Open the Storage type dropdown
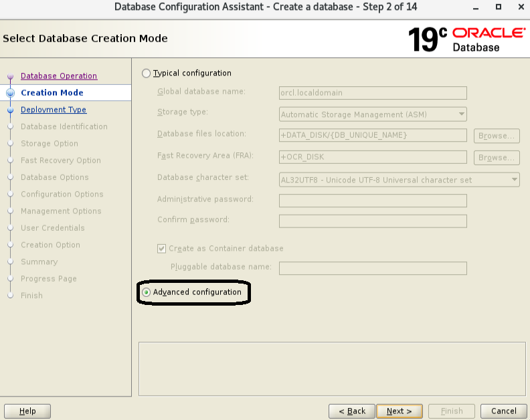This screenshot has width=530, height=420. (x=373, y=114)
